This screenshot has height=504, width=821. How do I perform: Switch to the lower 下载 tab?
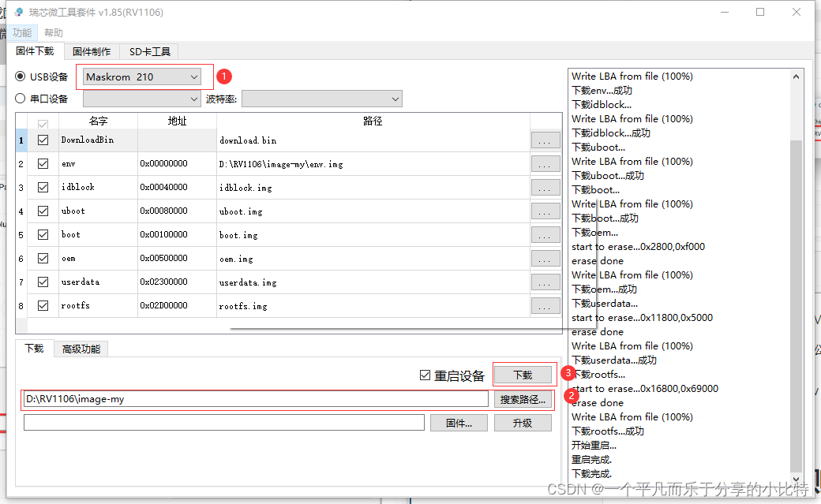35,348
